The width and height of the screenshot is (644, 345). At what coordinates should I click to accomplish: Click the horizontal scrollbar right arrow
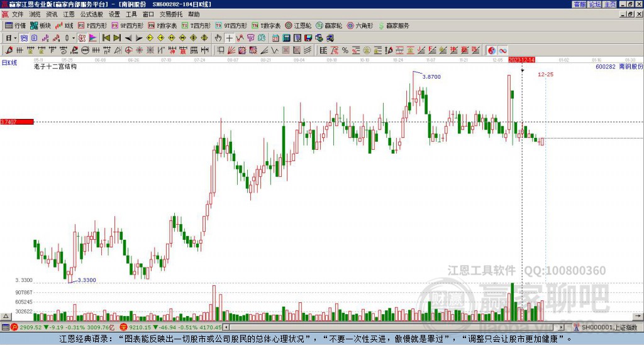pyautogui.click(x=562, y=327)
